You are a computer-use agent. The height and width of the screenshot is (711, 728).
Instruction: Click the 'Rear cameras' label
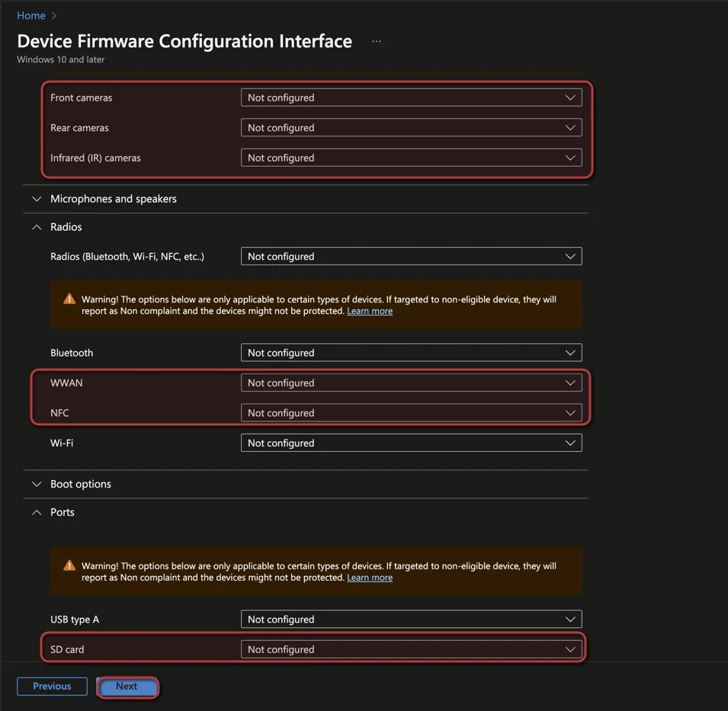tap(79, 128)
